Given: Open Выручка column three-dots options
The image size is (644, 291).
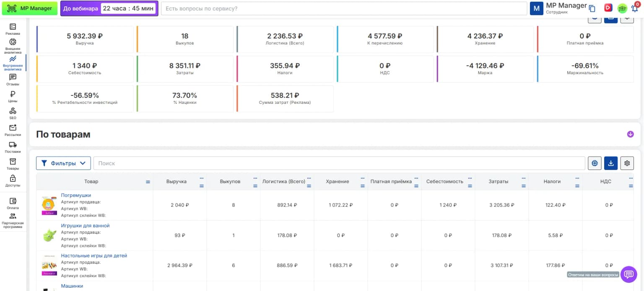Looking at the screenshot, I should (202, 178).
